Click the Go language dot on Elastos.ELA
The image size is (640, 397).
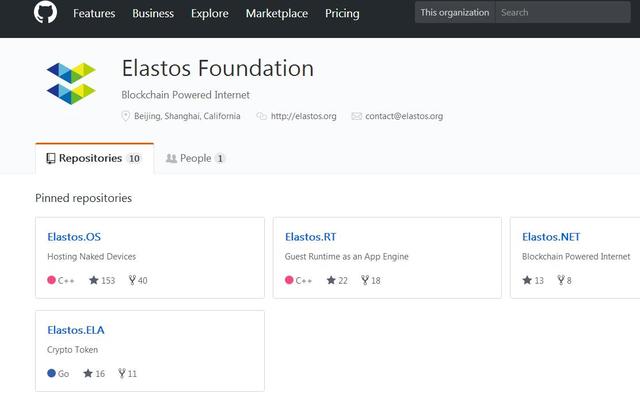51,373
